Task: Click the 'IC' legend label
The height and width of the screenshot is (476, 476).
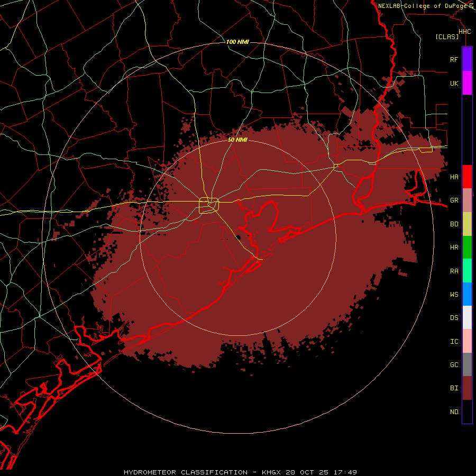Action: pyautogui.click(x=454, y=342)
